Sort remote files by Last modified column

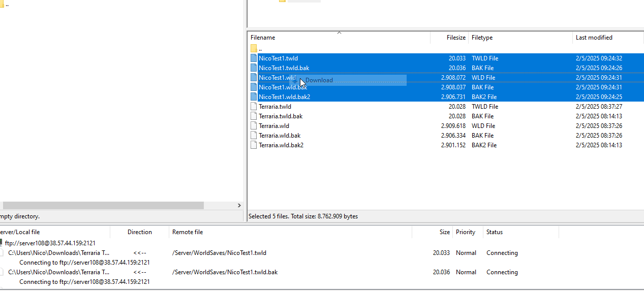(x=608, y=38)
